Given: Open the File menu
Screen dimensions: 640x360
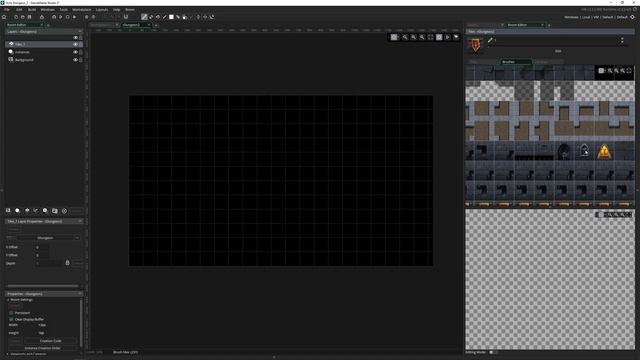Looking at the screenshot, I should pyautogui.click(x=7, y=9).
